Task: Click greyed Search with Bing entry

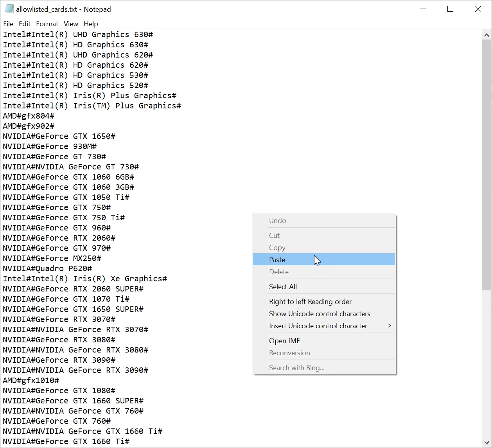Action: 324,367
